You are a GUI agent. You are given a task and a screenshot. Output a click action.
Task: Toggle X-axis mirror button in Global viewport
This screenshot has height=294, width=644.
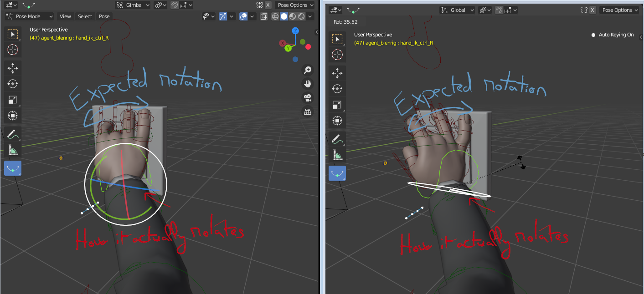tap(592, 10)
